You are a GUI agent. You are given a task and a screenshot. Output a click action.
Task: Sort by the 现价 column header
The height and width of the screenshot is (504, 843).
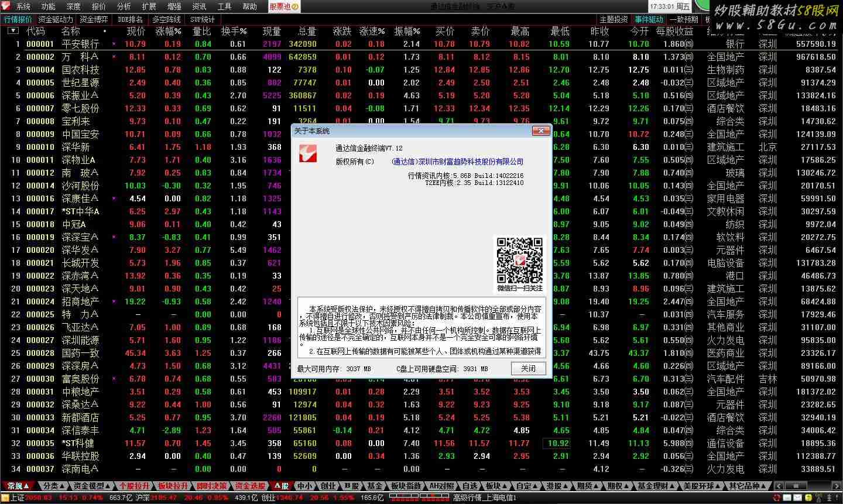coord(136,31)
